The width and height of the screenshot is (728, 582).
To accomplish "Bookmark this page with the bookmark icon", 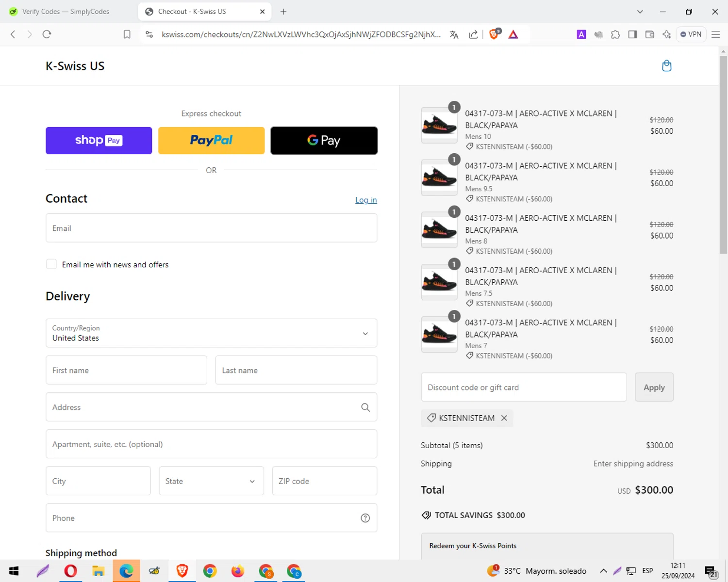I will click(x=127, y=34).
